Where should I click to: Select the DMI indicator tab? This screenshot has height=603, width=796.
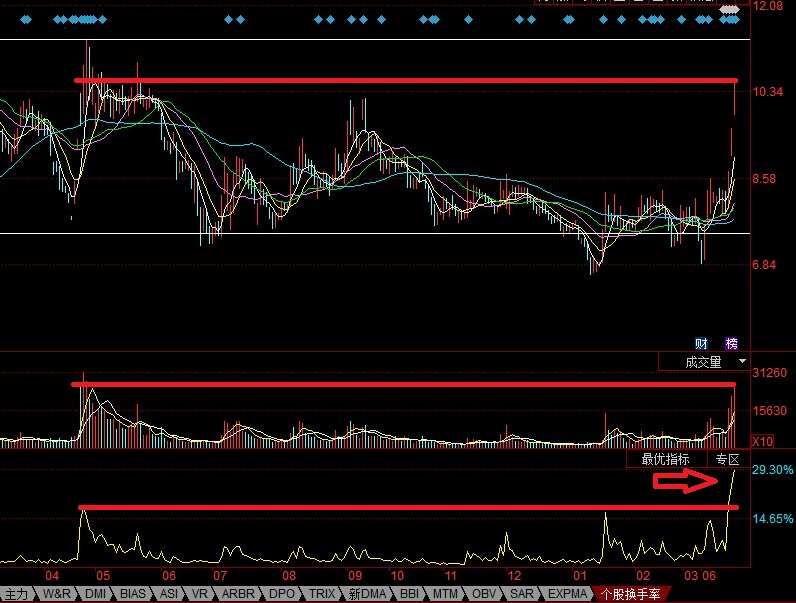95,594
